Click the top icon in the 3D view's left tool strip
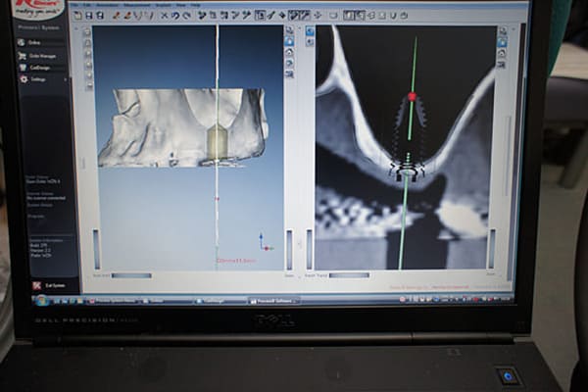 pyautogui.click(x=86, y=31)
